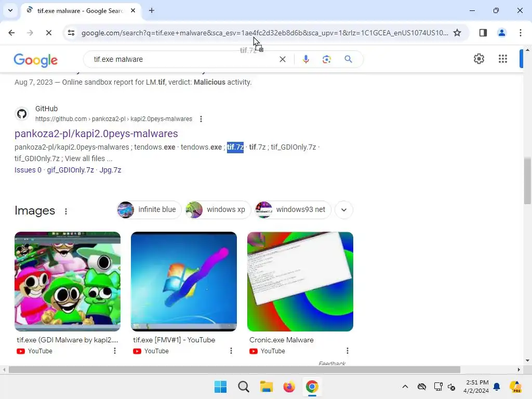
Task: Open File Explorer from taskbar
Action: [267, 387]
